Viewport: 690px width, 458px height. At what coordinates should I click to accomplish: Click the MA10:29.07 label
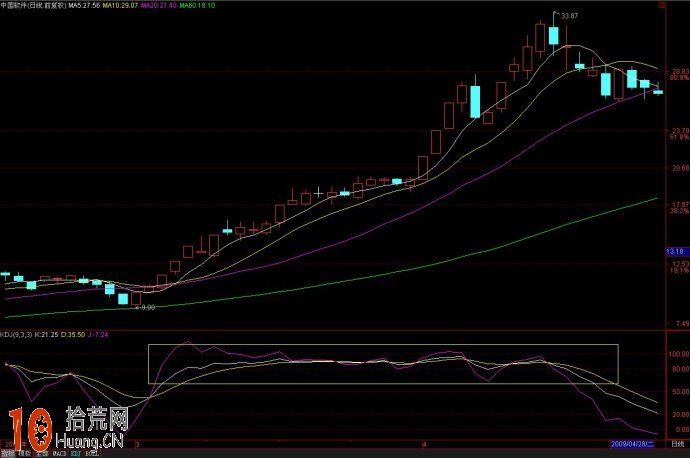(x=121, y=5)
